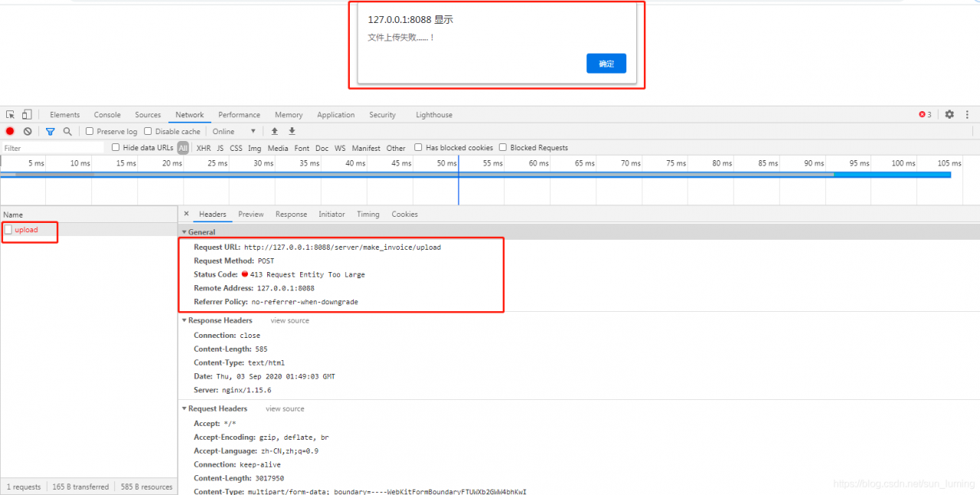The height and width of the screenshot is (495, 980).
Task: Open the Security panel
Action: click(x=382, y=115)
